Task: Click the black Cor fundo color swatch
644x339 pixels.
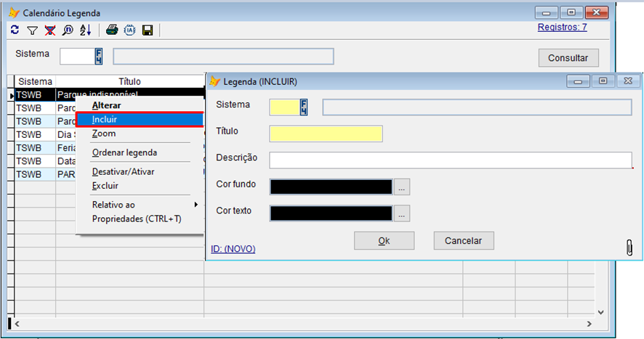Action: click(x=331, y=187)
